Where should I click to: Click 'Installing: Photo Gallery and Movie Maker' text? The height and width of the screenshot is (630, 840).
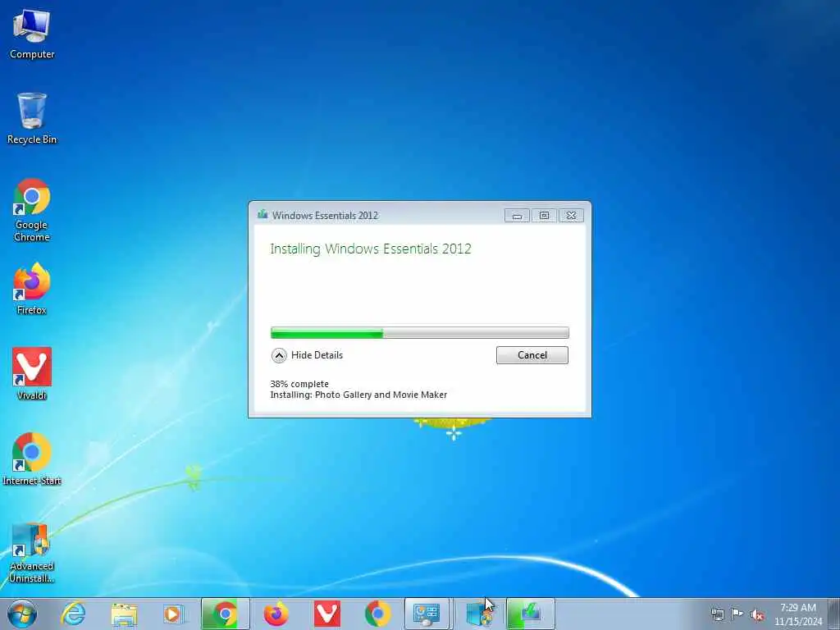[358, 395]
